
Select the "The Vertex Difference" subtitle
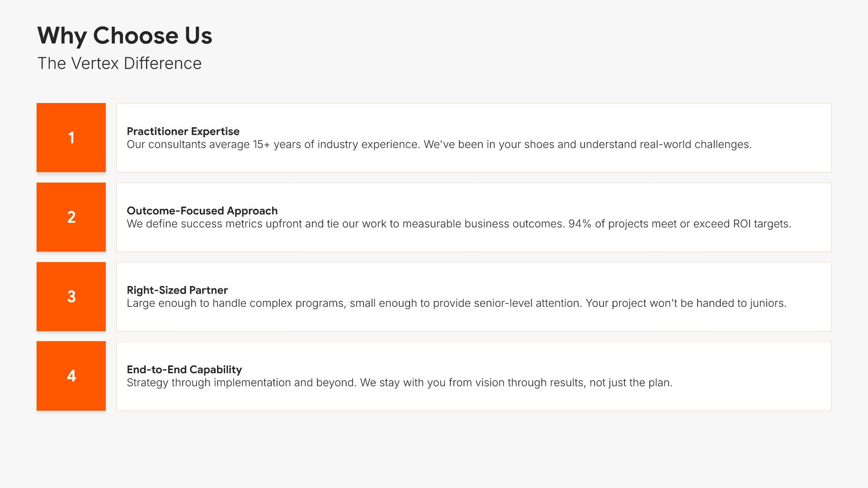(119, 63)
